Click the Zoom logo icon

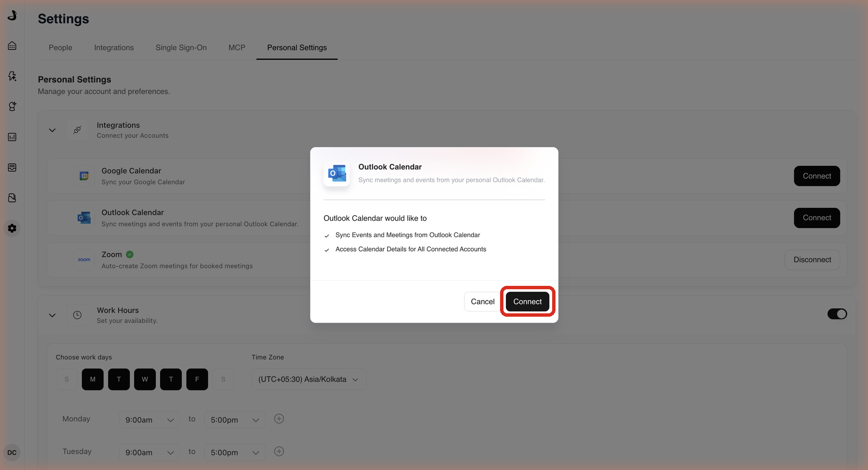(x=84, y=259)
